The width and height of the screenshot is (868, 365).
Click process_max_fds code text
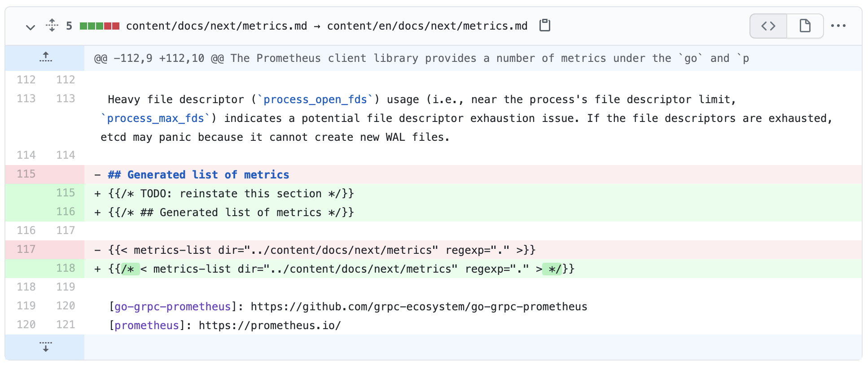pyautogui.click(x=155, y=118)
